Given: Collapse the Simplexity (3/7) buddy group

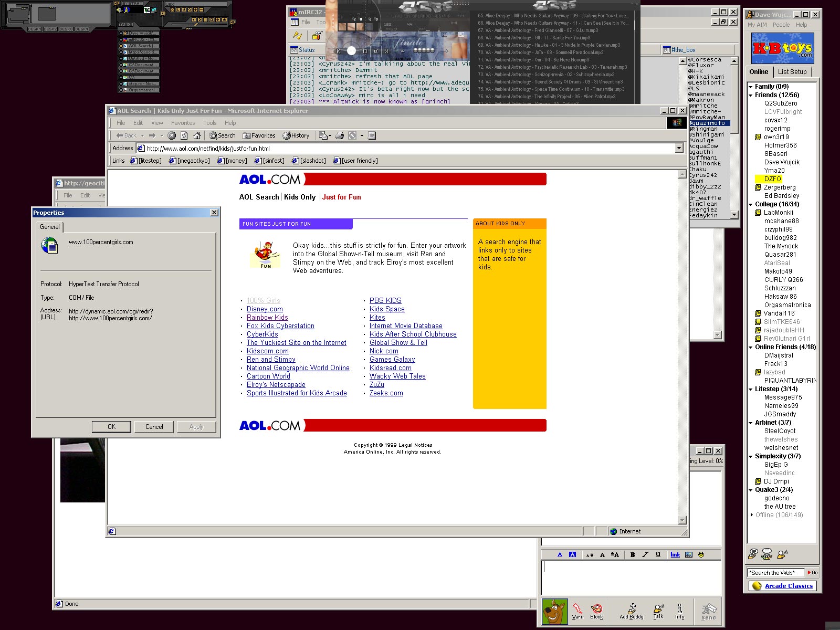Looking at the screenshot, I should [751, 456].
